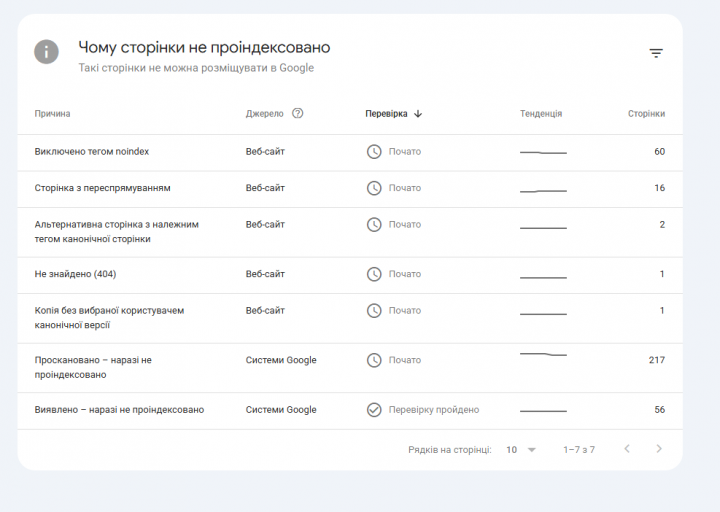Open the filter rows icon
The image size is (720, 512).
coord(656,53)
